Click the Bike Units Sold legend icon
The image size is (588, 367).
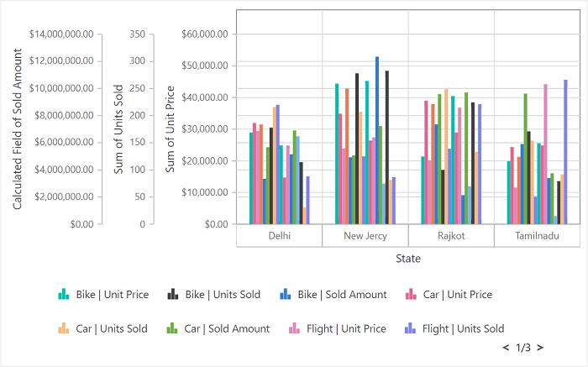pyautogui.click(x=172, y=294)
